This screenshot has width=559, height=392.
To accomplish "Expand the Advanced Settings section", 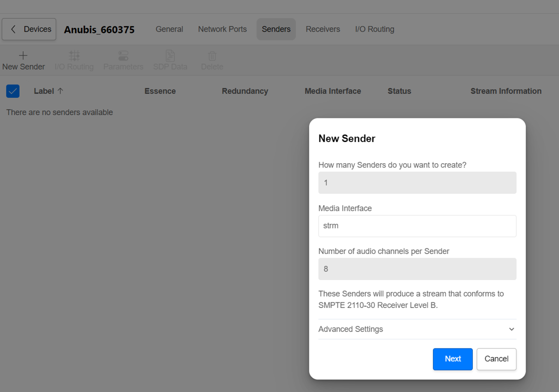I will pyautogui.click(x=417, y=329).
